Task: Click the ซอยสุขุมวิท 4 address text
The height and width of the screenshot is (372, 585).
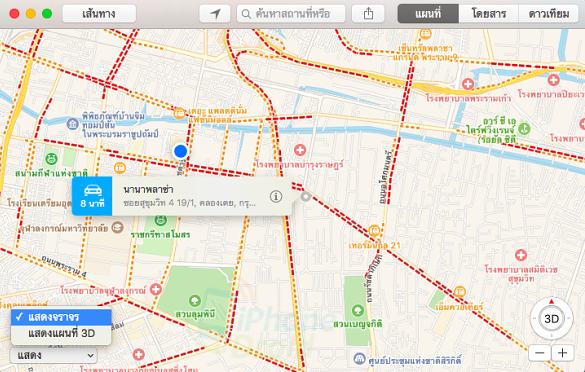Action: [189, 203]
